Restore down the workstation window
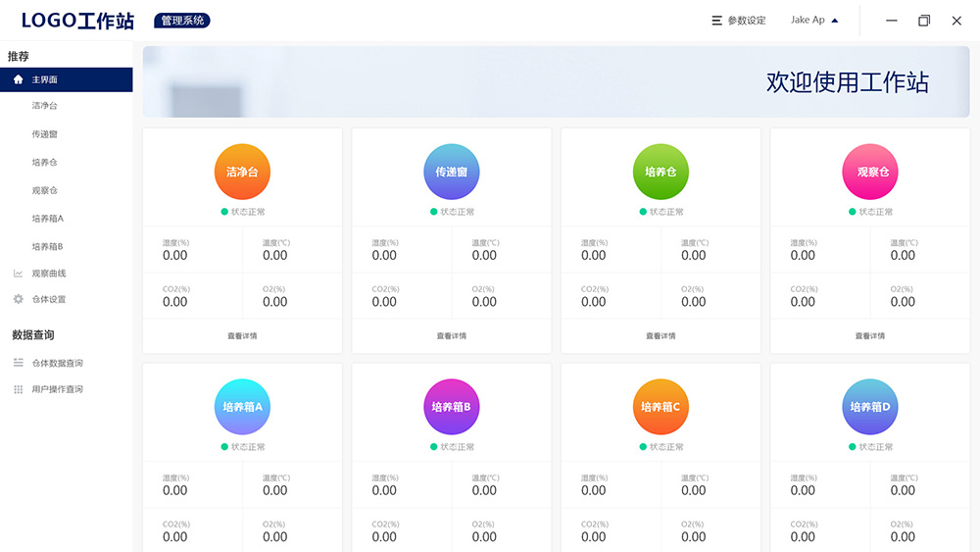 924,21
